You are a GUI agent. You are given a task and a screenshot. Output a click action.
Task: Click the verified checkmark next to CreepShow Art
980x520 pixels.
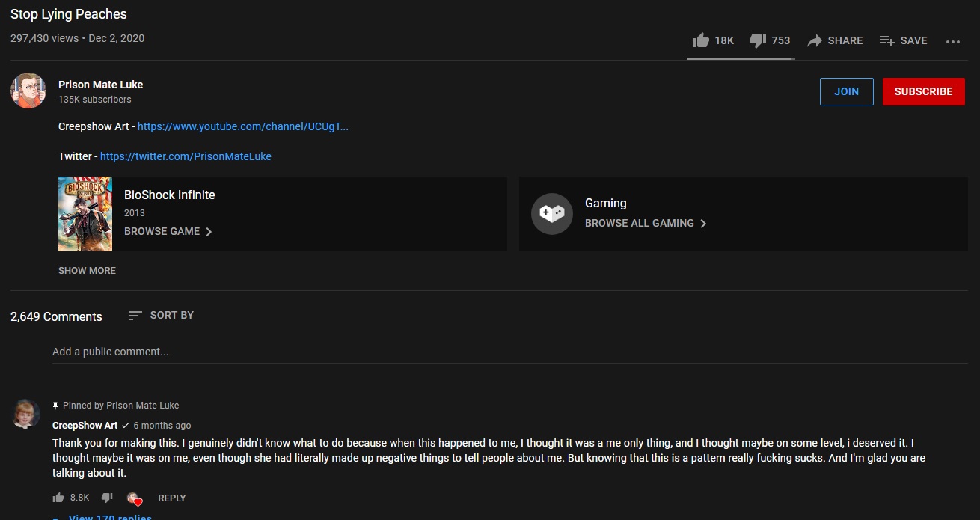(x=126, y=426)
